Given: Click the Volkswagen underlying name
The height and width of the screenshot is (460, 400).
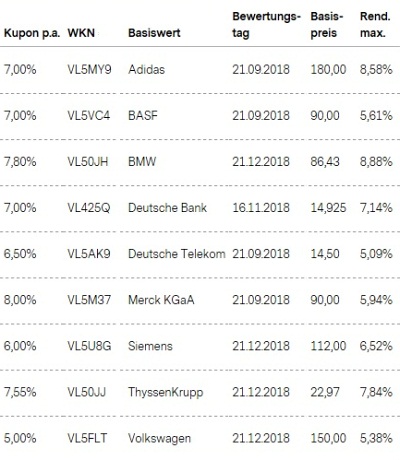Looking at the screenshot, I should [x=159, y=438].
